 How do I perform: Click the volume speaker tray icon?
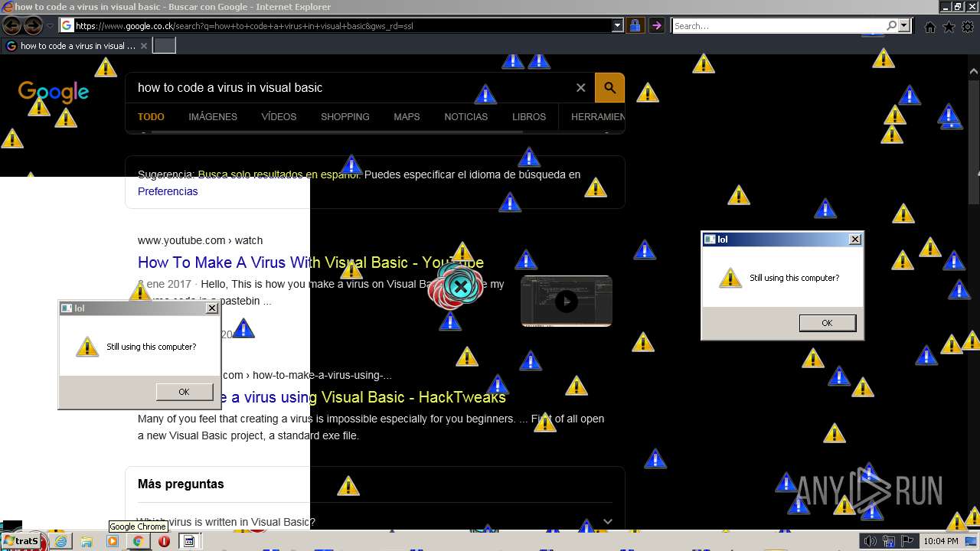point(871,541)
